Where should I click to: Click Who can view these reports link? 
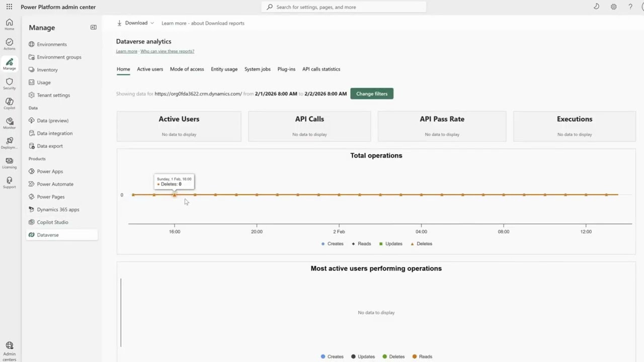pyautogui.click(x=167, y=51)
